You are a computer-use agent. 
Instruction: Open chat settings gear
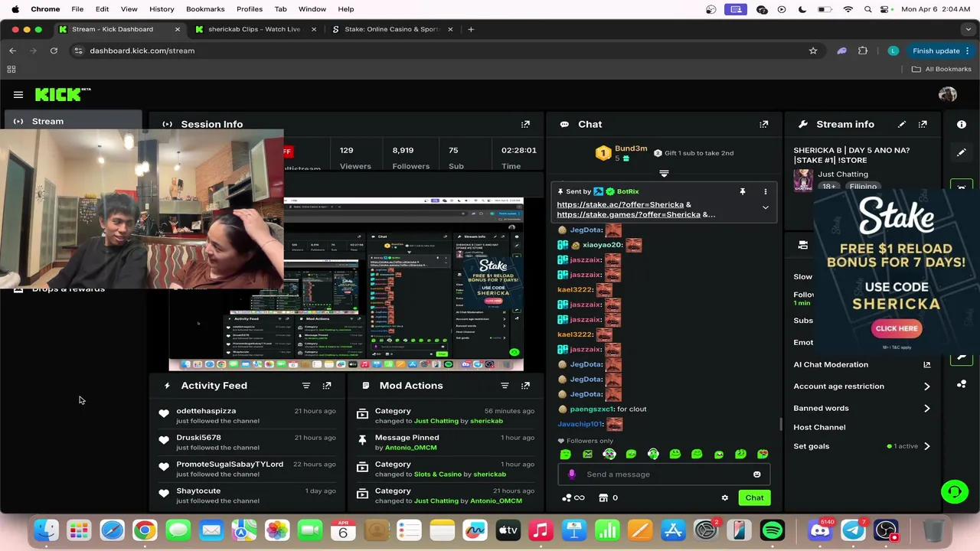coord(724,498)
